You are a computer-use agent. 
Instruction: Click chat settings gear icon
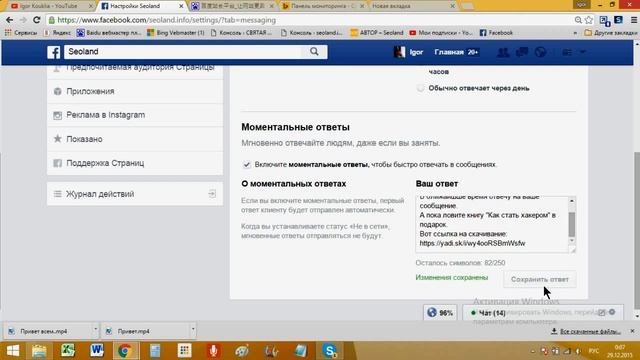[x=612, y=312]
